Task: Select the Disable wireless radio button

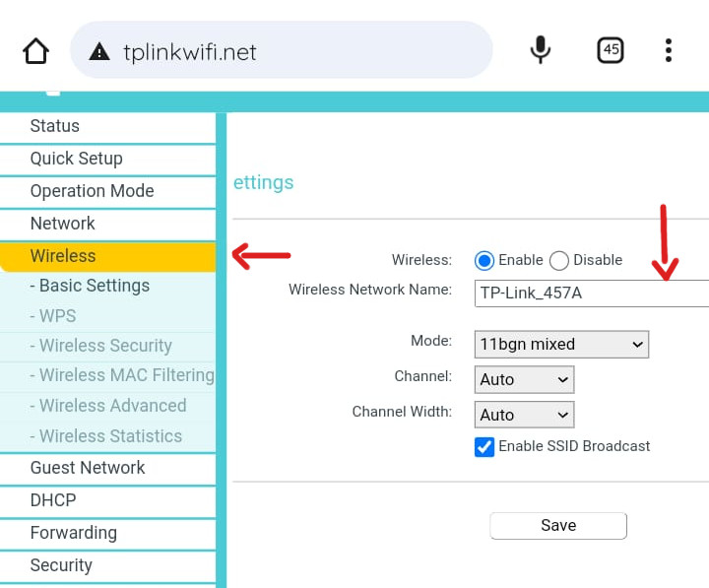Action: click(x=559, y=260)
